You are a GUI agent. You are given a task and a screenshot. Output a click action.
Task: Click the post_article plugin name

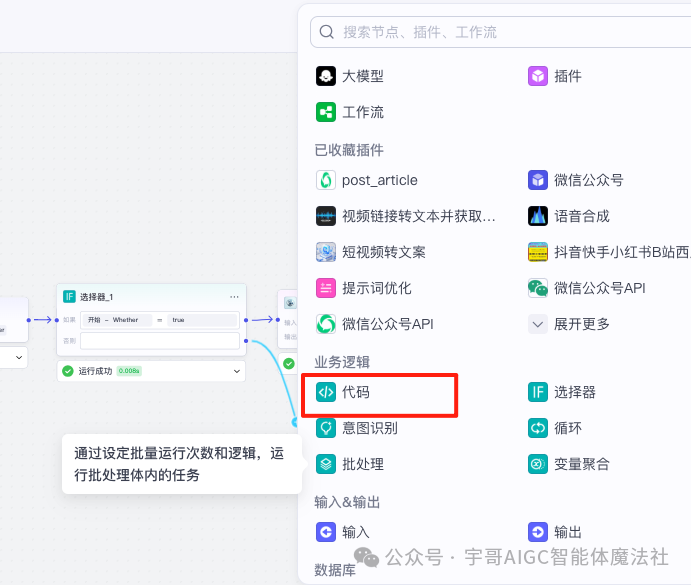(x=379, y=180)
